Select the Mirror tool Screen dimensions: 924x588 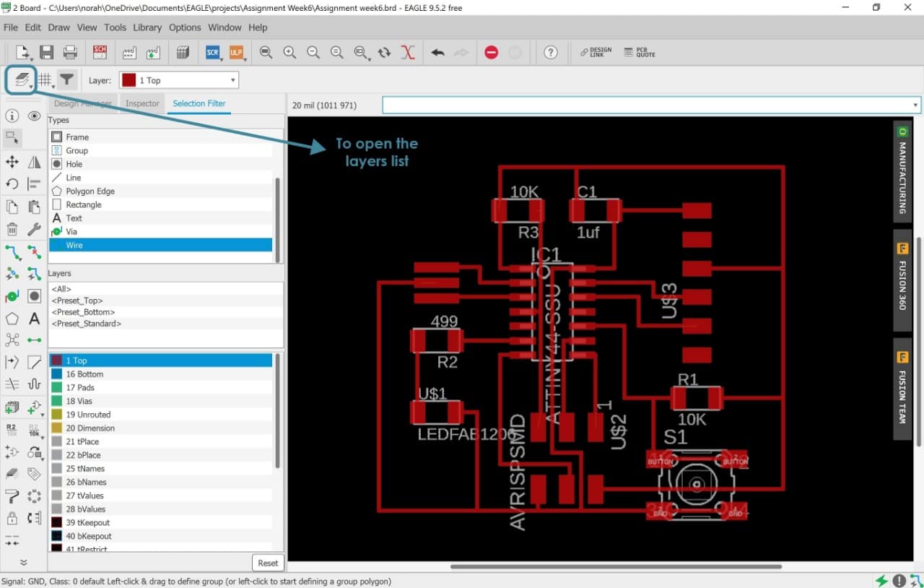coord(34,162)
